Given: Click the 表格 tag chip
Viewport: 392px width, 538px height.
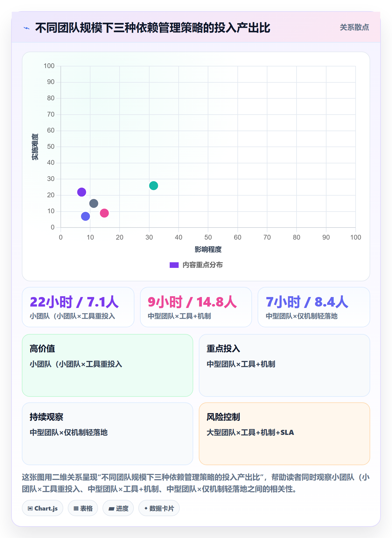Looking at the screenshot, I should coord(83,508).
